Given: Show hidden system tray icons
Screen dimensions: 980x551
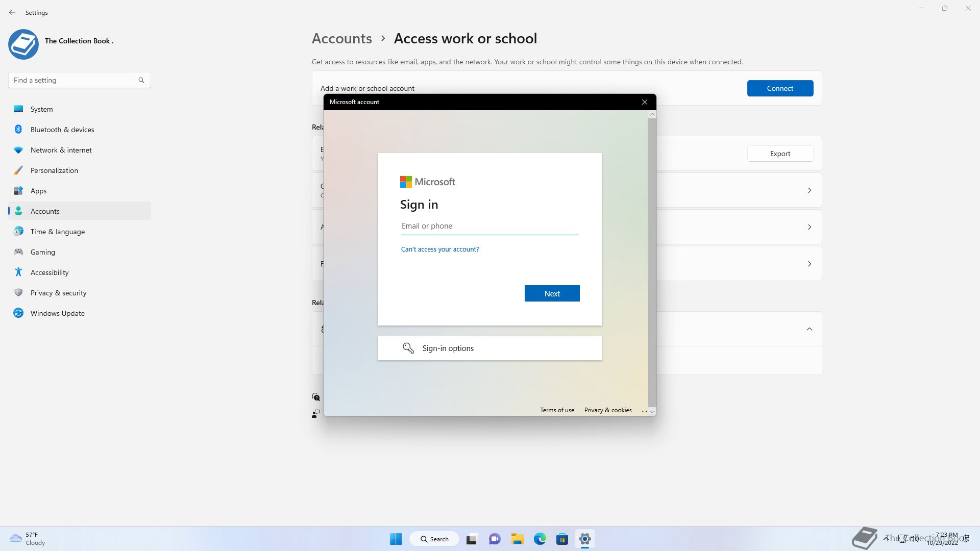Looking at the screenshot, I should pyautogui.click(x=886, y=538).
